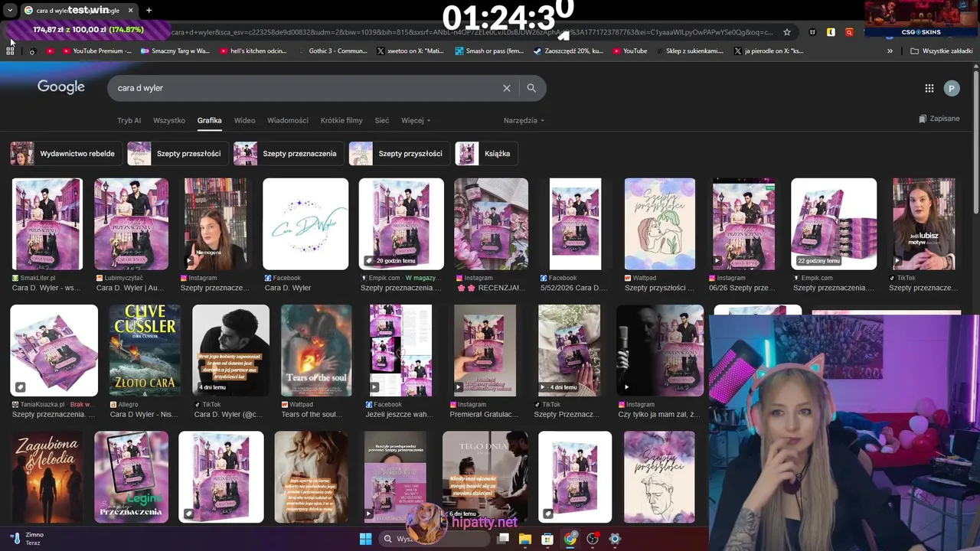
Task: Open Task View from the taskbar
Action: 503,539
